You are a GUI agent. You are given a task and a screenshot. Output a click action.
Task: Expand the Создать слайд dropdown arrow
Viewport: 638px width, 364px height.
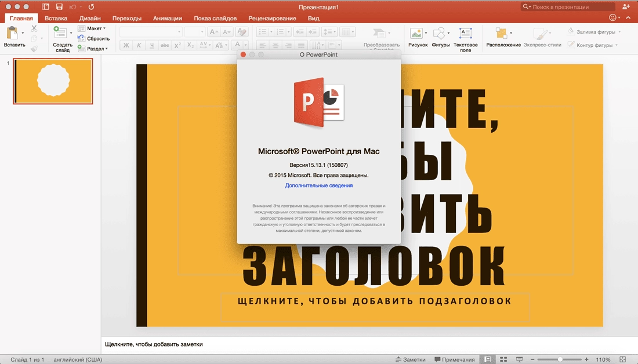71,33
